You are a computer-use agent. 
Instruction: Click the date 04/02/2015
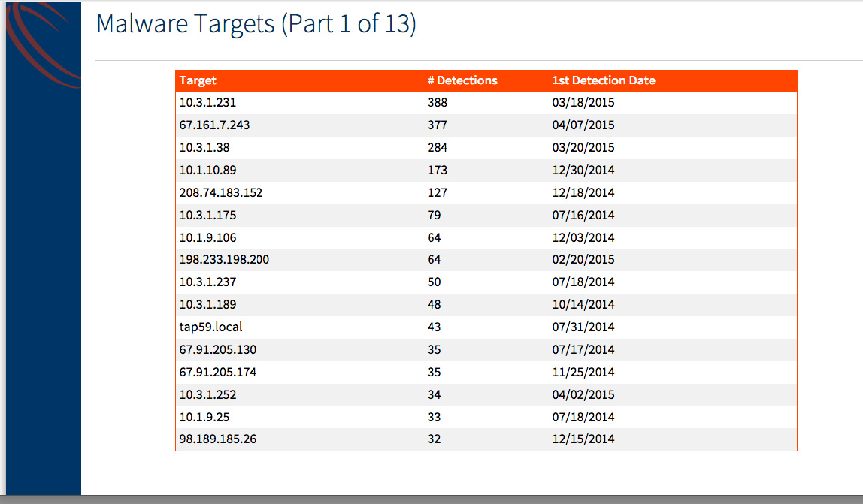[583, 394]
